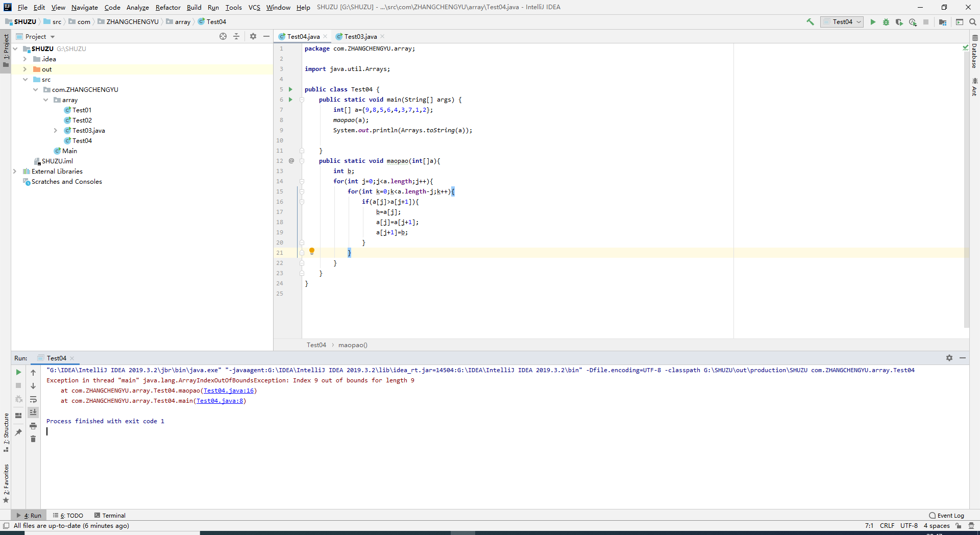980x535 pixels.
Task: Collapse com.ZHANGCHENGYU package
Action: point(35,89)
